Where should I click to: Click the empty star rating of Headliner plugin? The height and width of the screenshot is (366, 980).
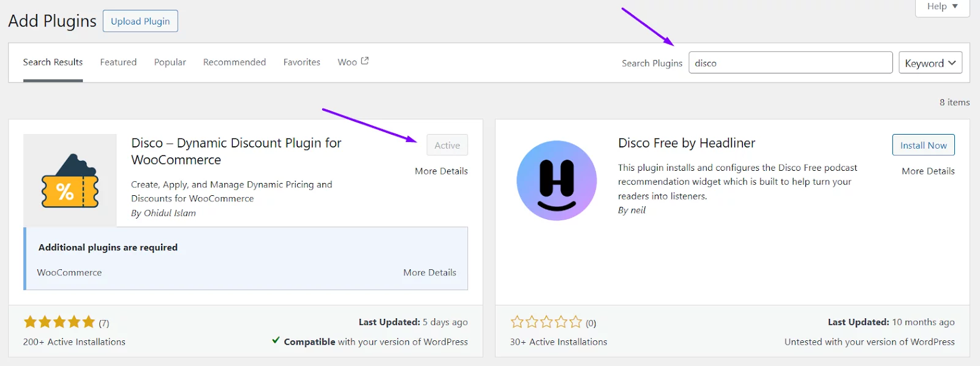coord(546,322)
